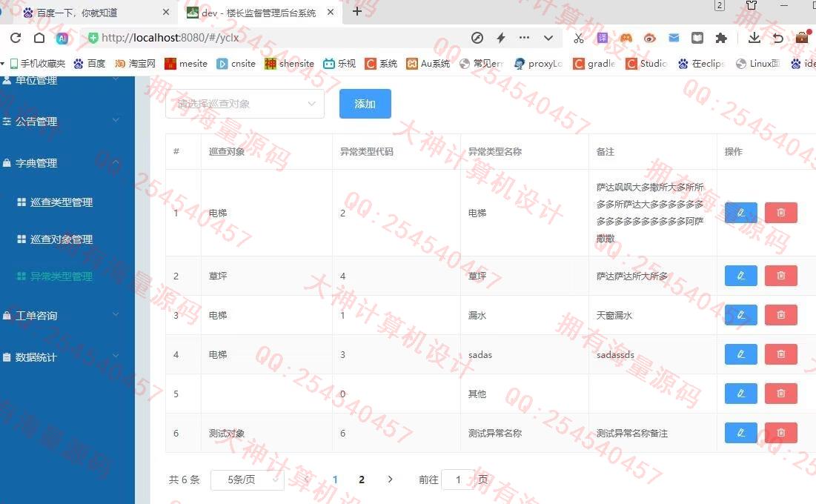Open the 5条/页 page size selector
Screen dimensions: 816x504
248,480
